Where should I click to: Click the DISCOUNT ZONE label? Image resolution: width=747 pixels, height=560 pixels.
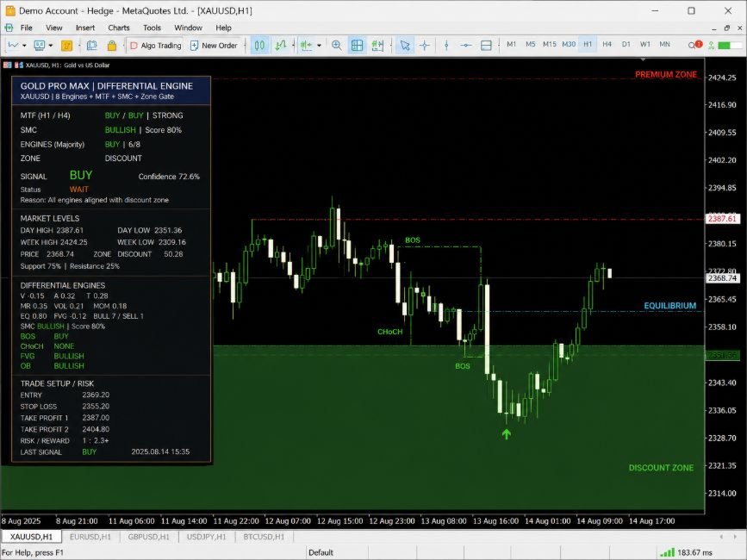pos(661,468)
